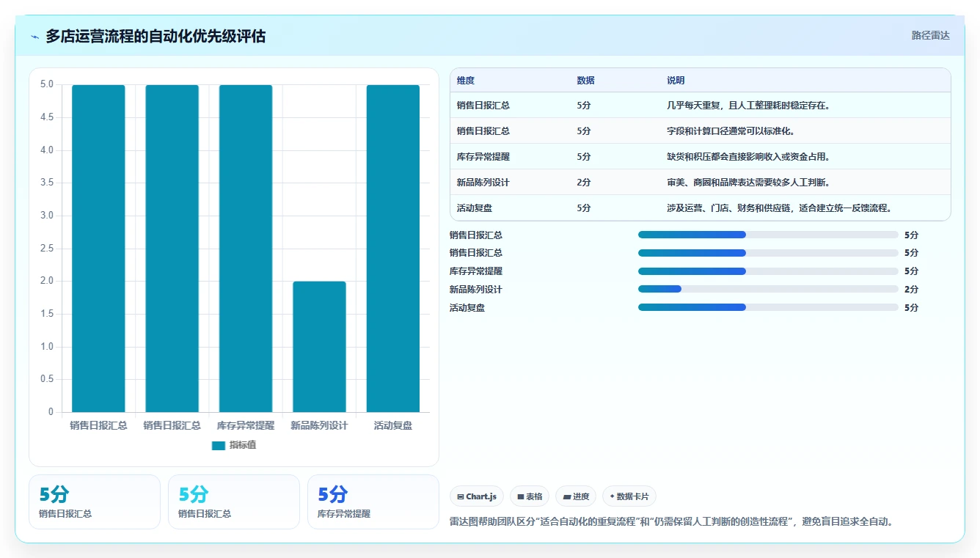Click 活动复盘 in the table's 维度 column
This screenshot has height=558, width=980.
(475, 208)
